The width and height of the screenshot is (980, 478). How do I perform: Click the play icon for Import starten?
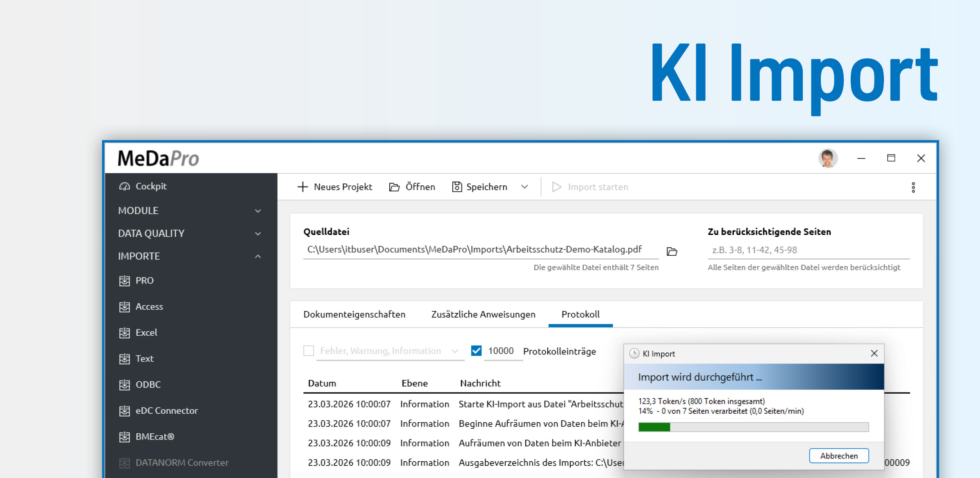tap(557, 187)
